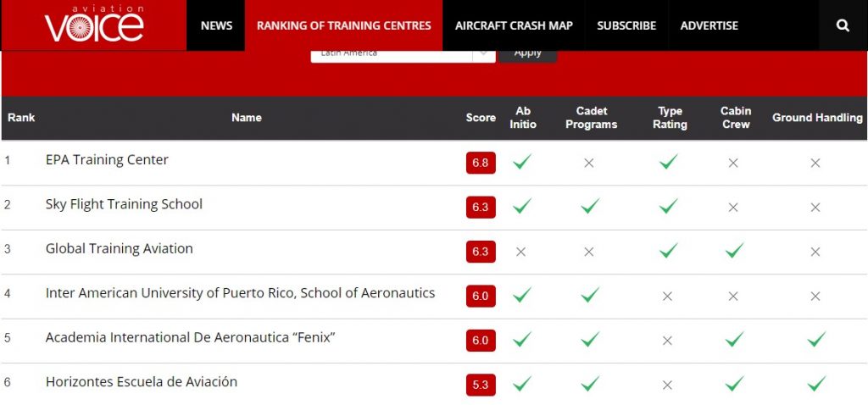Click Sky Flight Training School 6.3 score badge
The image size is (868, 405).
481,207
